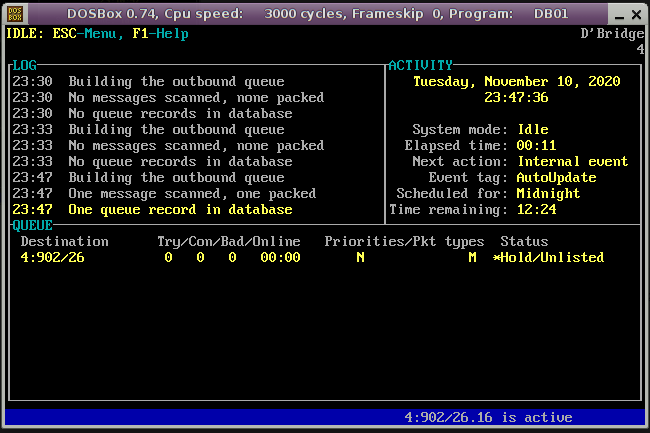Select the LOG panel header

click(x=24, y=66)
